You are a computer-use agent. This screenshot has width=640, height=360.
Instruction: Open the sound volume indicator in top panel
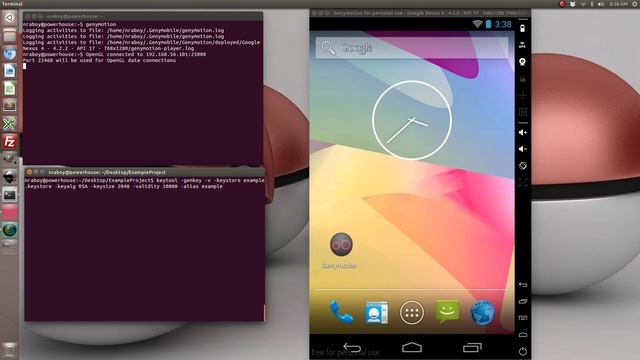tap(601, 4)
